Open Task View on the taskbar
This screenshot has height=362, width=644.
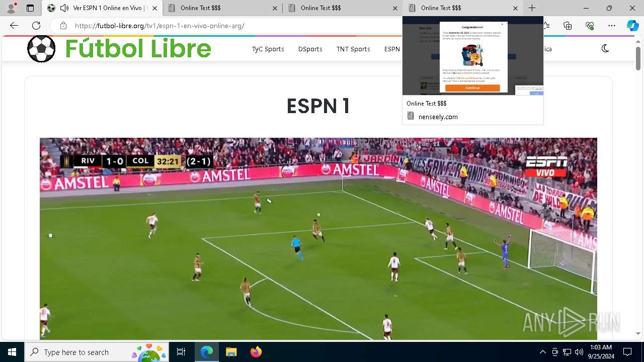[181, 352]
